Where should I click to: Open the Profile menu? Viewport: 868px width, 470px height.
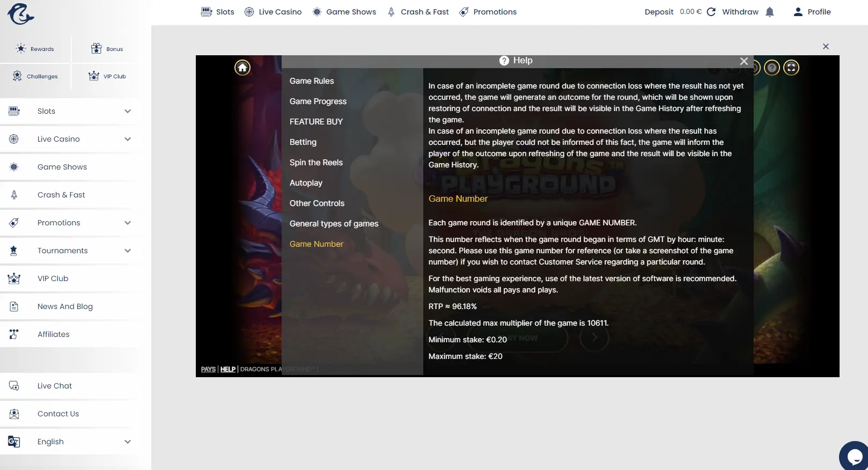point(812,12)
